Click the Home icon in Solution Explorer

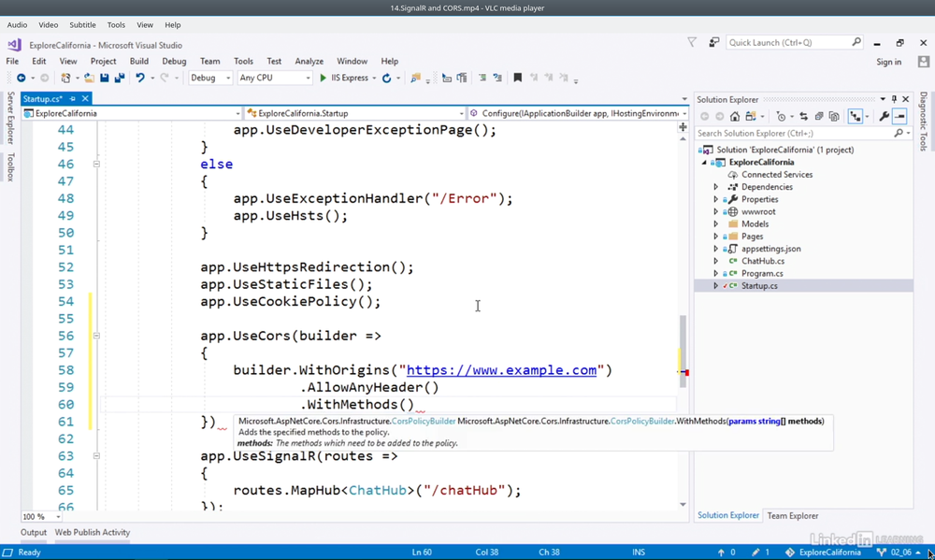[x=735, y=116]
